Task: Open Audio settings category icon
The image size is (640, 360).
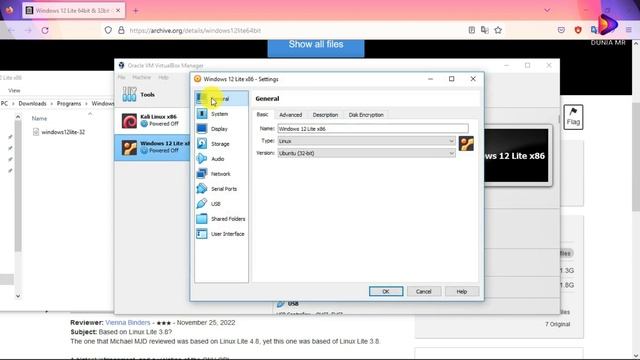Action: [x=202, y=158]
